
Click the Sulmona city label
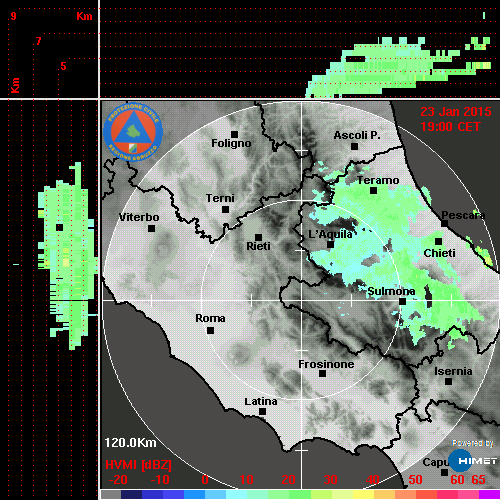coord(391,291)
